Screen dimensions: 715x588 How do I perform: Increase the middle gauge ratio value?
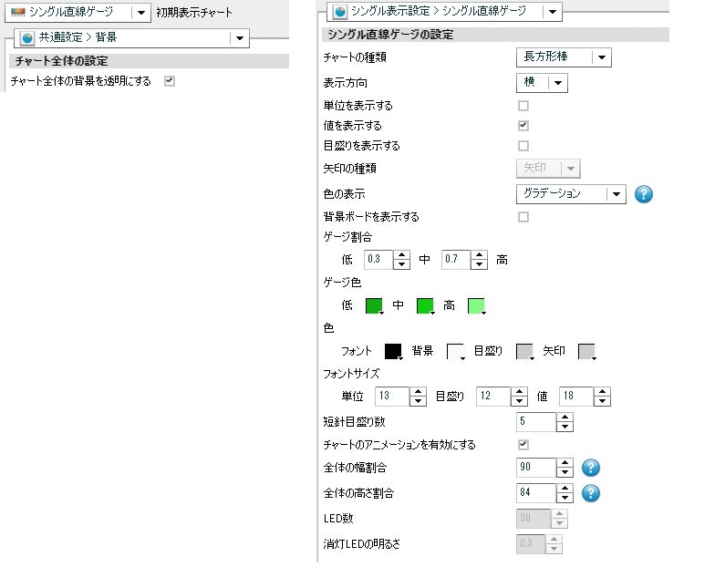point(479,255)
